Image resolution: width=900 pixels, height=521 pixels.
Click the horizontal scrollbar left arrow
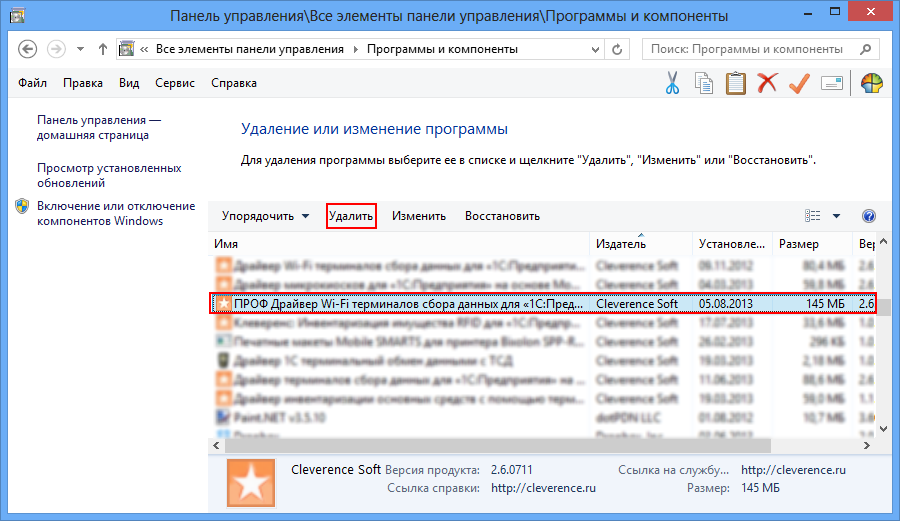coord(216,445)
